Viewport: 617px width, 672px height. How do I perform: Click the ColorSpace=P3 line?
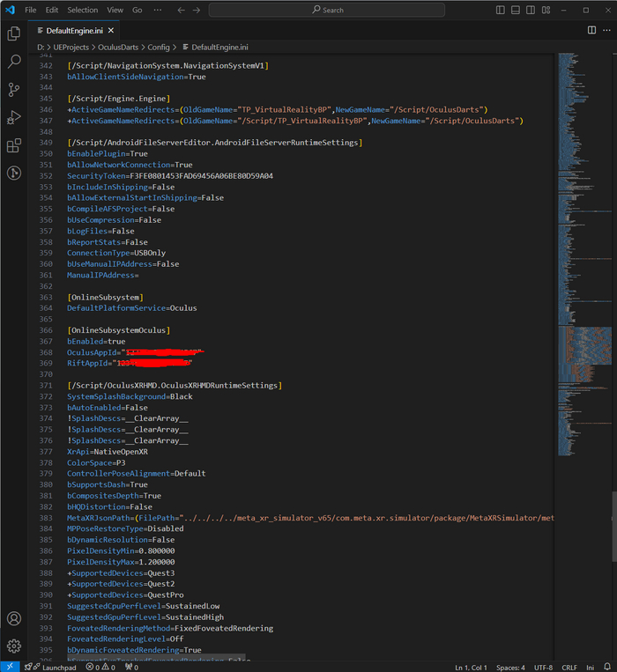(x=96, y=463)
